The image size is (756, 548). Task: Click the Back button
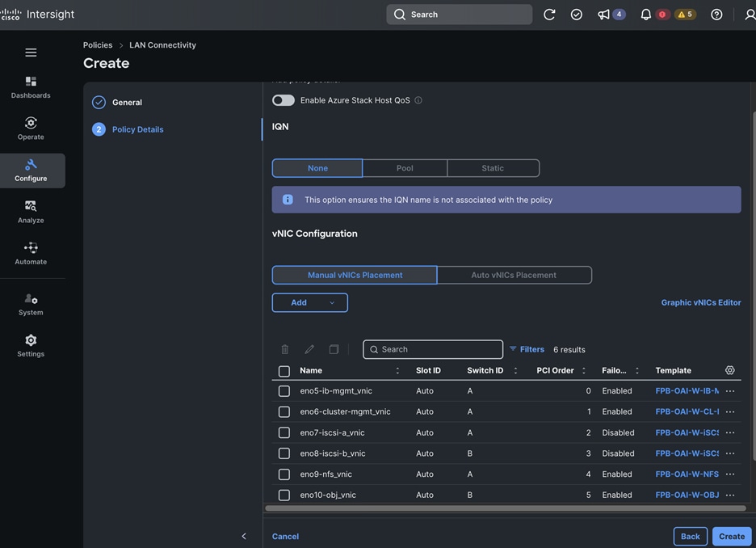click(x=690, y=537)
